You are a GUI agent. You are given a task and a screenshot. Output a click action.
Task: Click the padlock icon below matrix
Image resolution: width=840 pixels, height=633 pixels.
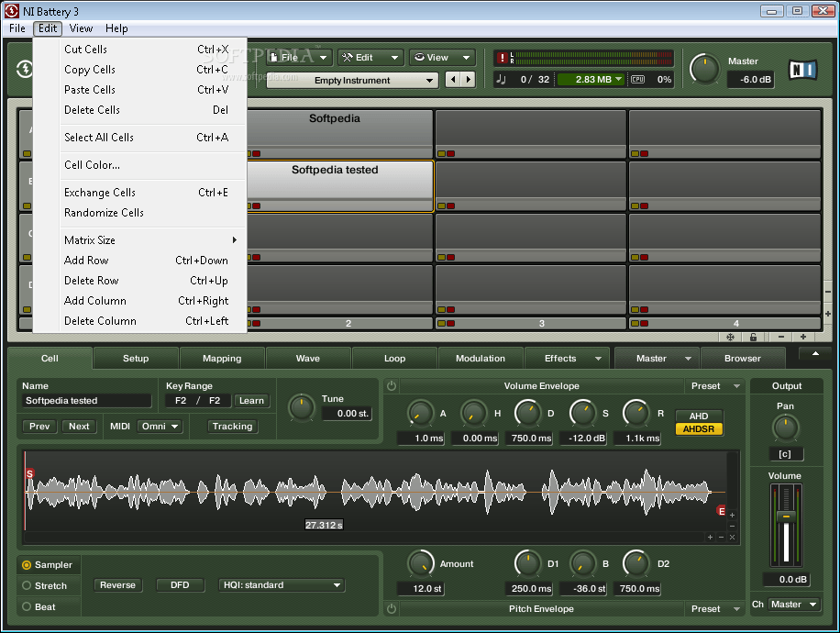753,337
